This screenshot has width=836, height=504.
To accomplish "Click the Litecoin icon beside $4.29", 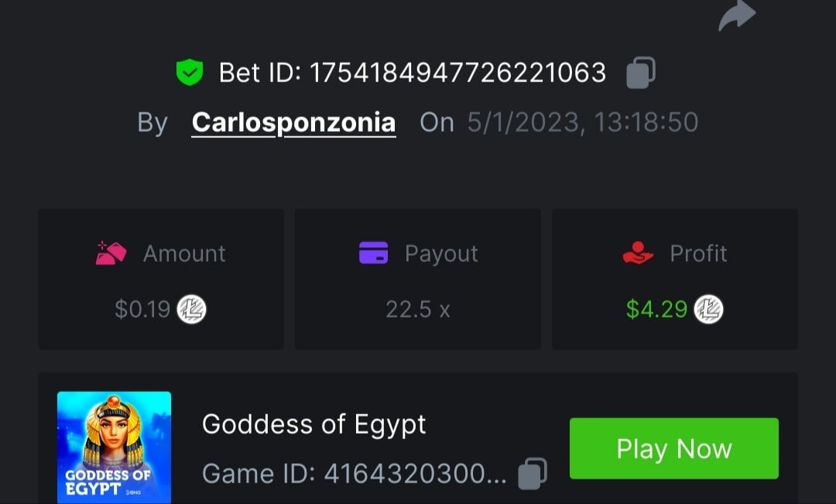I will click(x=708, y=310).
